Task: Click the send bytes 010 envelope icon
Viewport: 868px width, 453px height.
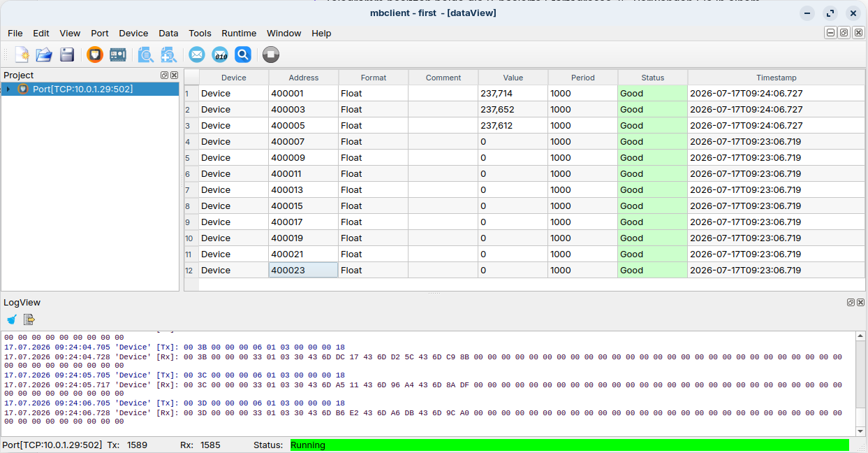Action: click(220, 55)
